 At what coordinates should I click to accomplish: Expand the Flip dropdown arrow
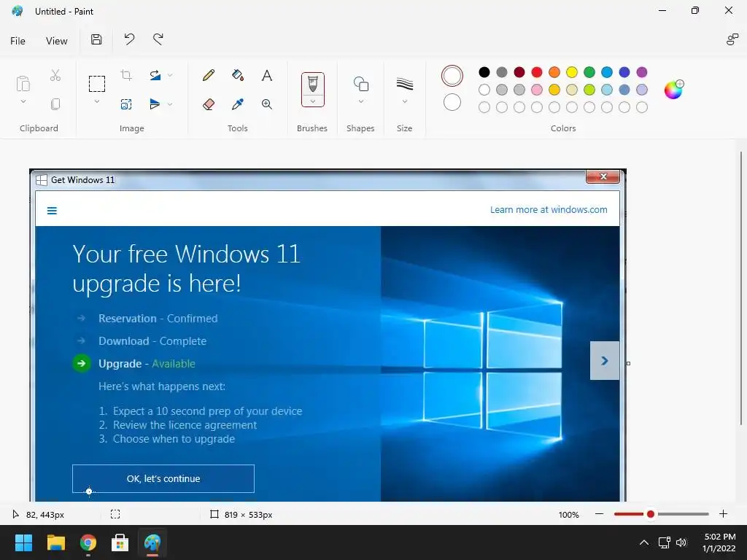169,104
